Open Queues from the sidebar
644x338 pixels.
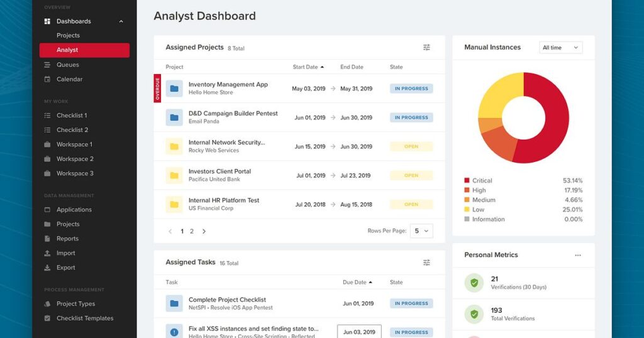pos(68,65)
